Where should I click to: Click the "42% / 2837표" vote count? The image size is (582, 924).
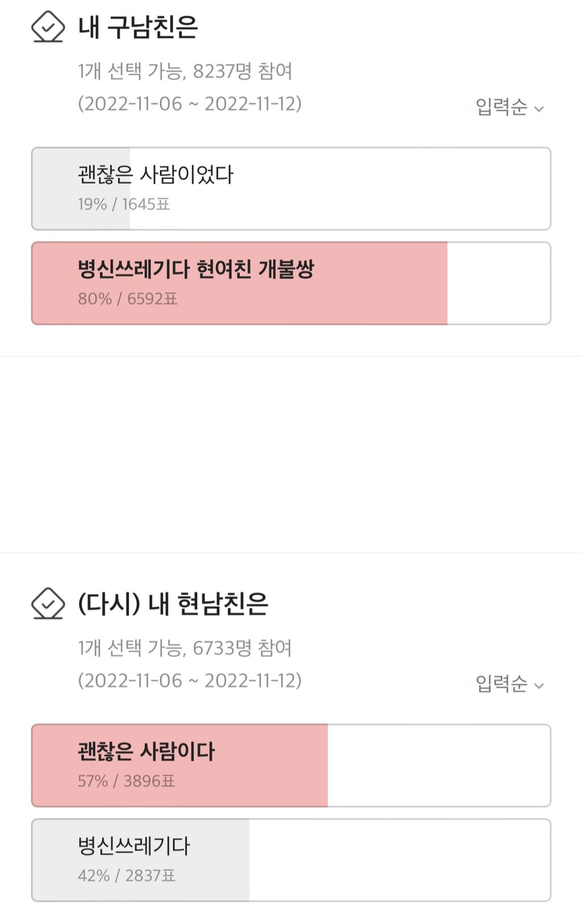coord(126,876)
